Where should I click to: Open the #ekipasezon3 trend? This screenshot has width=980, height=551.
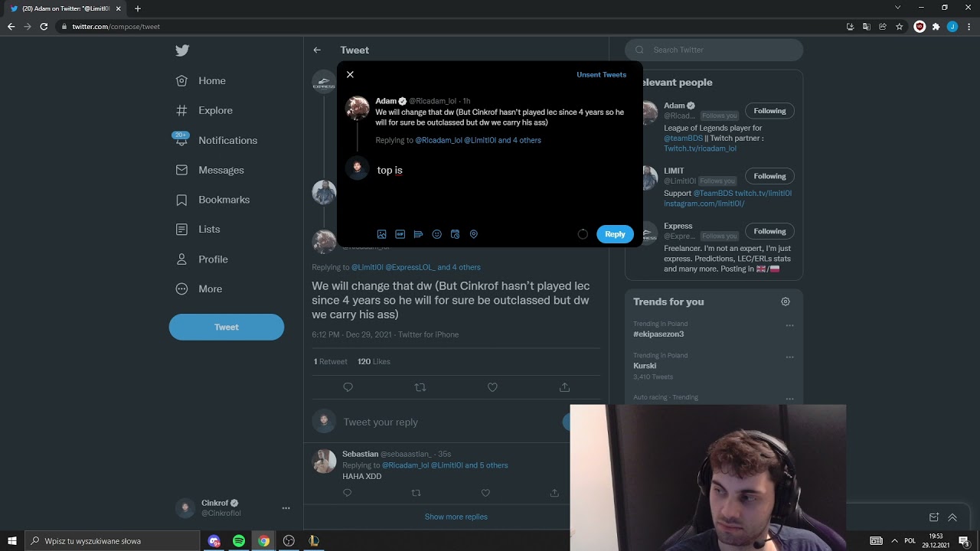pyautogui.click(x=658, y=334)
